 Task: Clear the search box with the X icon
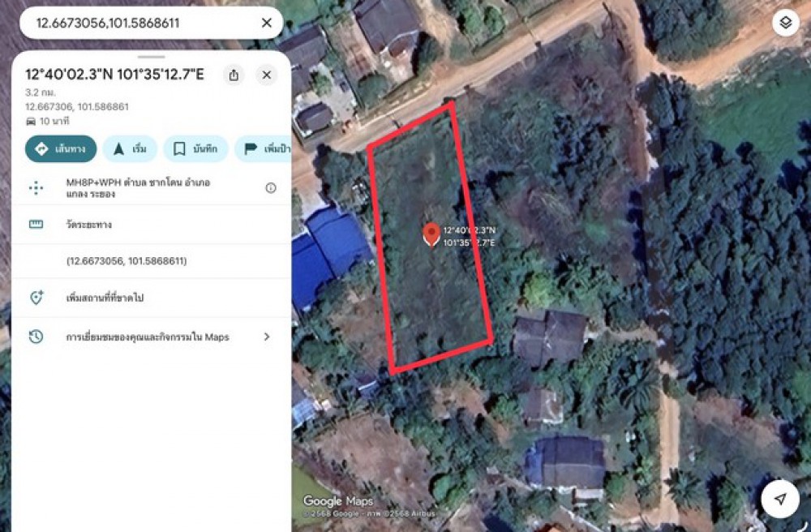pyautogui.click(x=266, y=23)
